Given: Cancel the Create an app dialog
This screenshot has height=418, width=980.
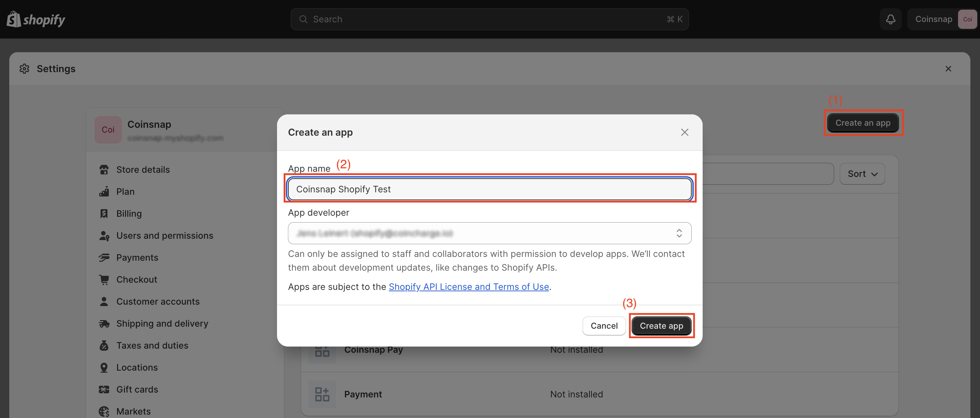Looking at the screenshot, I should 604,326.
